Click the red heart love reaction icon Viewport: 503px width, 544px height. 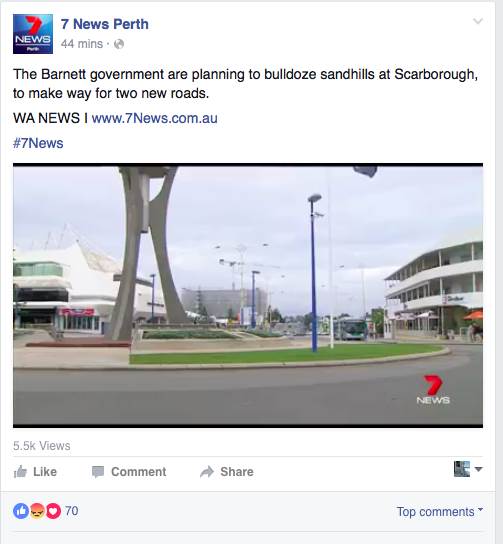tap(53, 511)
